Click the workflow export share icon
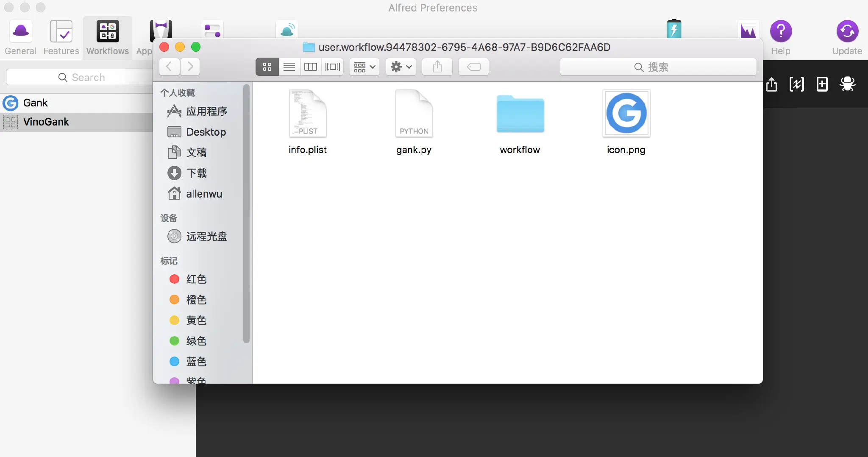 pos(772,84)
